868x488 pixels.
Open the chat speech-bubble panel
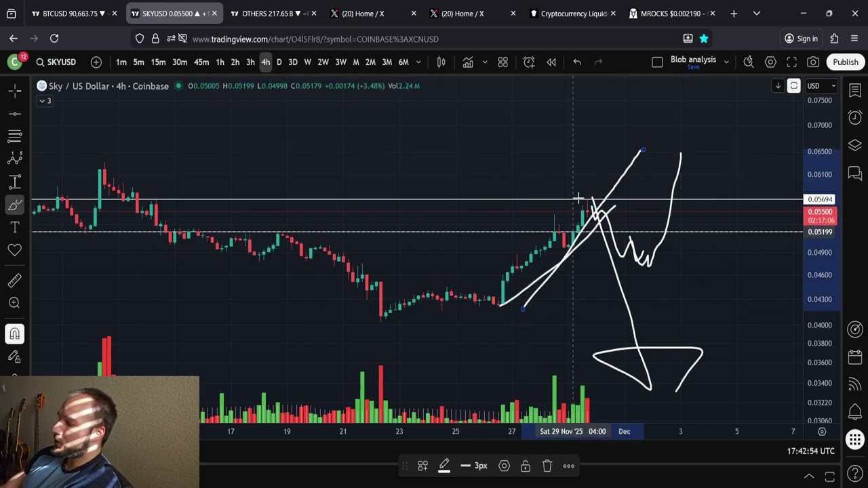[854, 174]
